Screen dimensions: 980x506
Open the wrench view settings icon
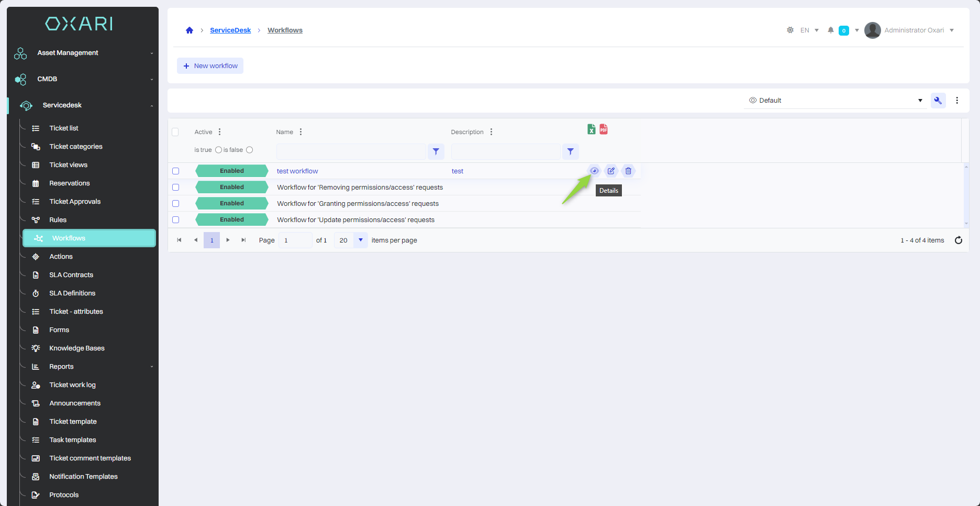(x=938, y=101)
